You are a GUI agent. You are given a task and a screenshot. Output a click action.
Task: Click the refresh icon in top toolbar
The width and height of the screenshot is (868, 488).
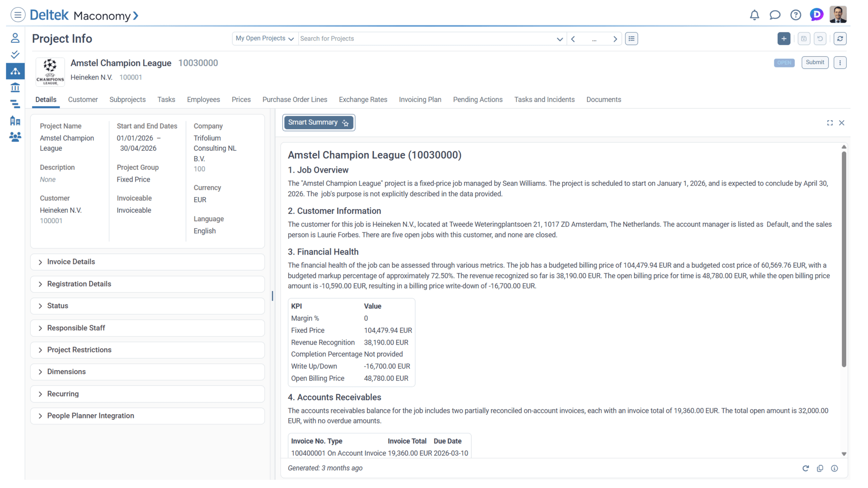tap(840, 39)
